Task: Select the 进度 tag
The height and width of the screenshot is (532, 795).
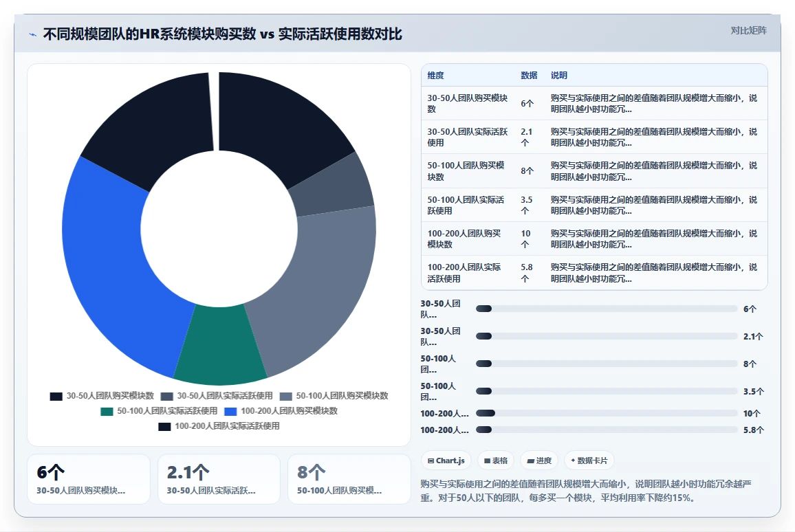Action: click(x=539, y=461)
